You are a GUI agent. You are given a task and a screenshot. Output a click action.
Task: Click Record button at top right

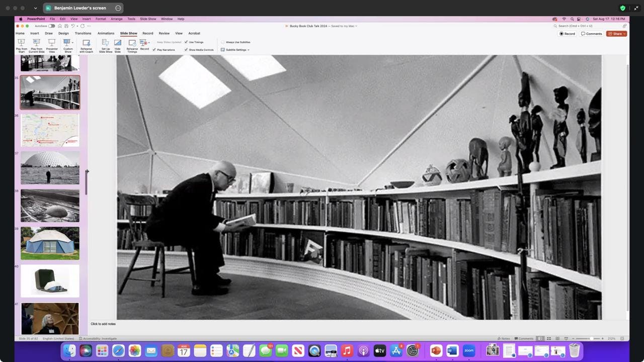coord(567,34)
